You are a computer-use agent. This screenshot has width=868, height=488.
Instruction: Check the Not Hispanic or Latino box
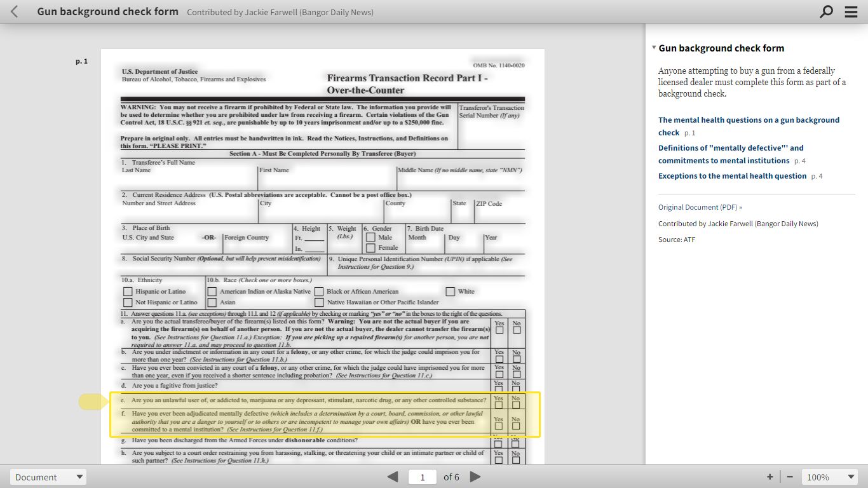coord(128,302)
